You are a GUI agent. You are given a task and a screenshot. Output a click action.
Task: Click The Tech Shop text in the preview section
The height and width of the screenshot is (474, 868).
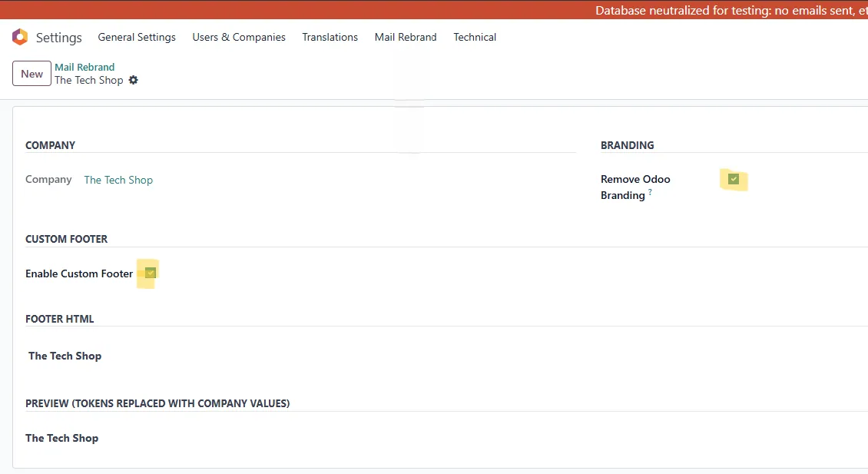pyautogui.click(x=62, y=438)
